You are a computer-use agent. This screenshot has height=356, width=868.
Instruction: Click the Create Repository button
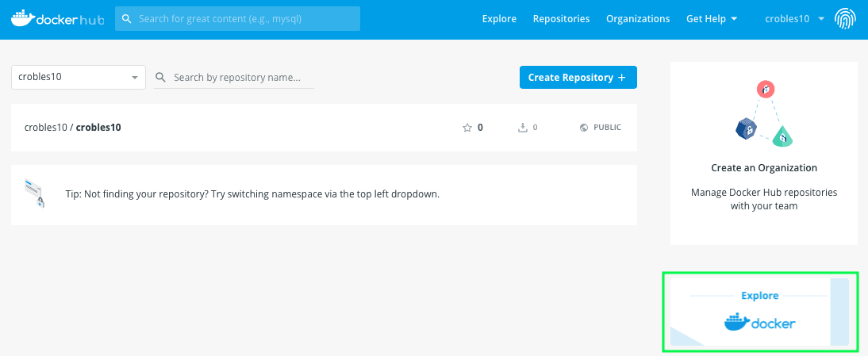coord(578,78)
